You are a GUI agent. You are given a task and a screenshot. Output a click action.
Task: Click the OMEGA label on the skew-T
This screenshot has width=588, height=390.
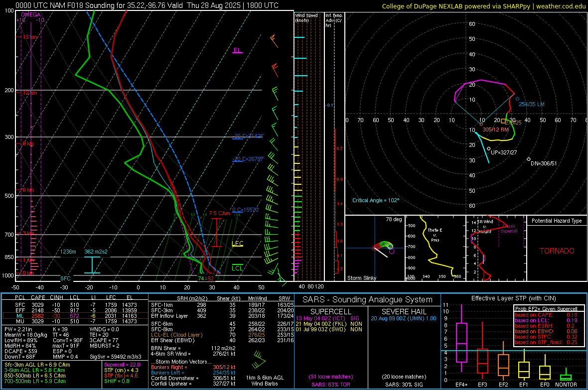tap(30, 14)
